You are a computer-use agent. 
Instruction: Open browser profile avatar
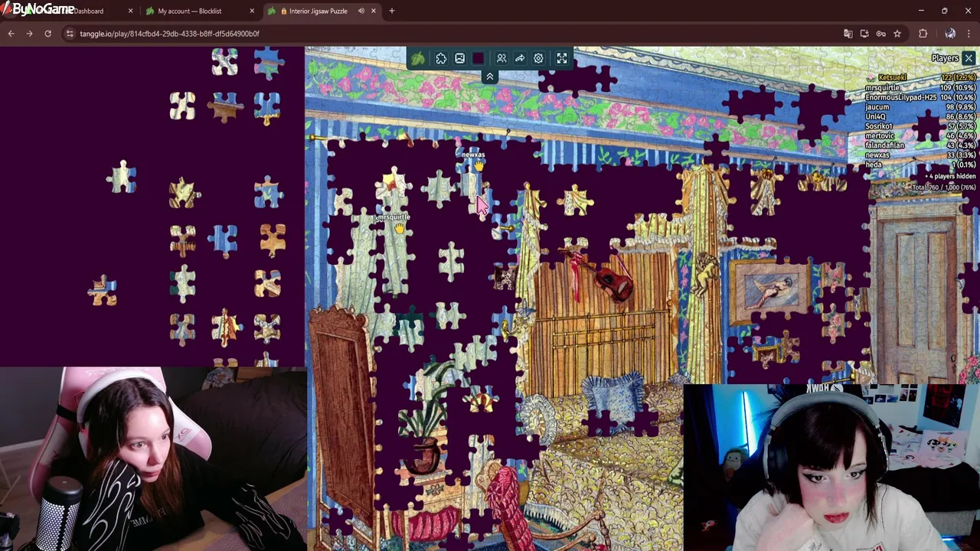(950, 34)
